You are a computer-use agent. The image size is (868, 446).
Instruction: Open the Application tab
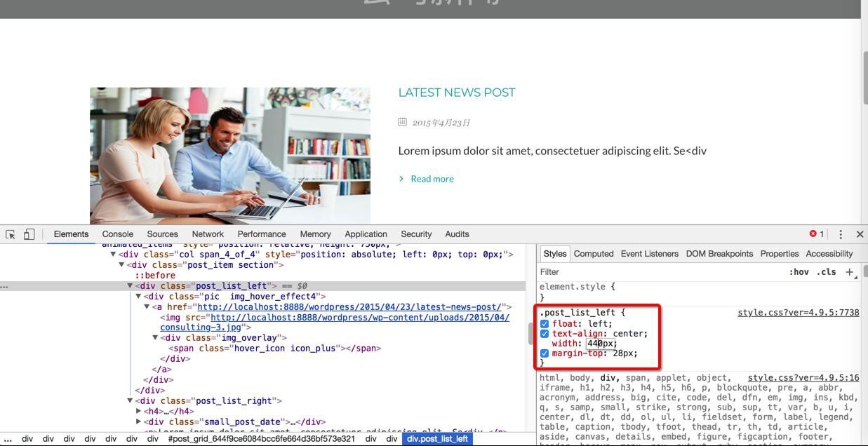coord(366,234)
